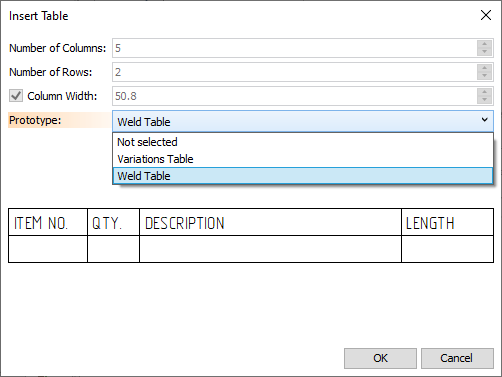This screenshot has height=377, width=502.
Task: Decrease Column Width with down arrow
Action: [484, 100]
